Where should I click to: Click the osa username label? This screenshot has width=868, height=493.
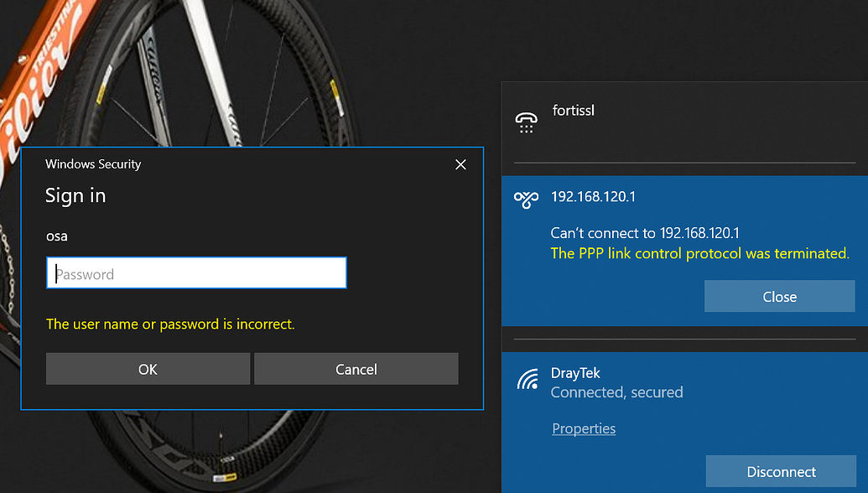[x=56, y=236]
